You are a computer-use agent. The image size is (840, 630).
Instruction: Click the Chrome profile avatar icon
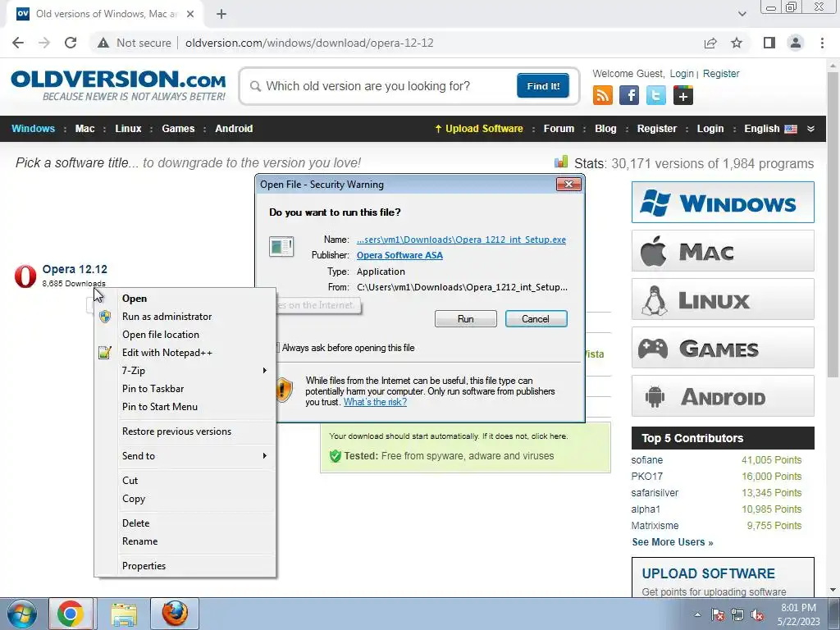pyautogui.click(x=796, y=43)
